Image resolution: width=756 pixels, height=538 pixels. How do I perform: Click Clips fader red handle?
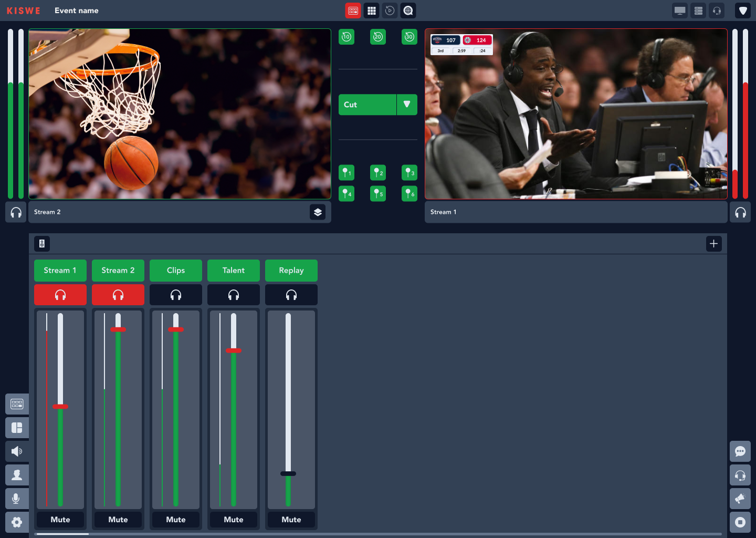click(176, 329)
